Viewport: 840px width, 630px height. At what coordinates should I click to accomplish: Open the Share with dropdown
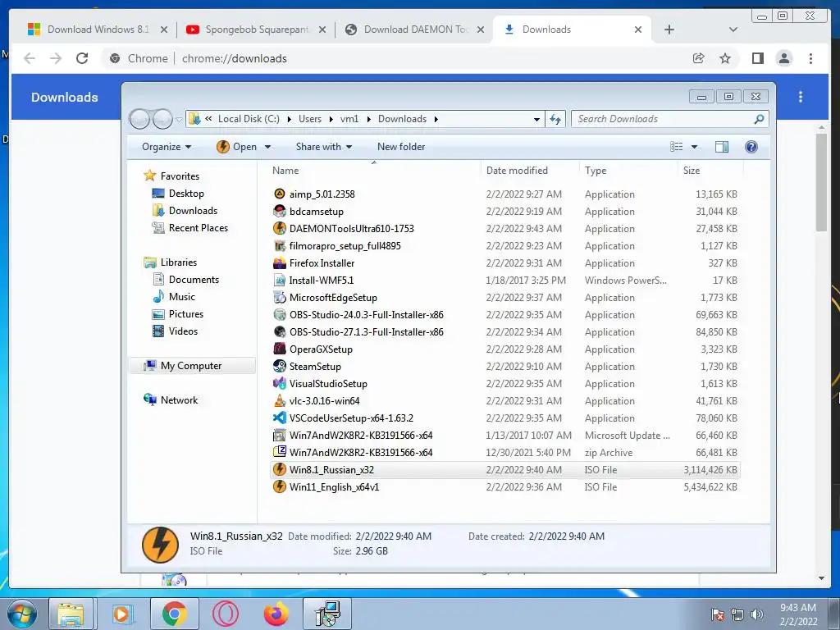(323, 147)
